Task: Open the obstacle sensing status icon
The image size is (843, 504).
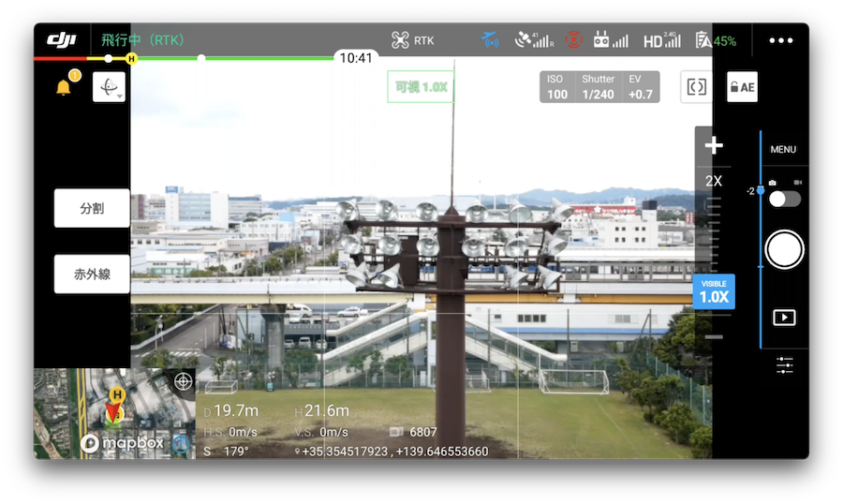Action: pyautogui.click(x=573, y=40)
